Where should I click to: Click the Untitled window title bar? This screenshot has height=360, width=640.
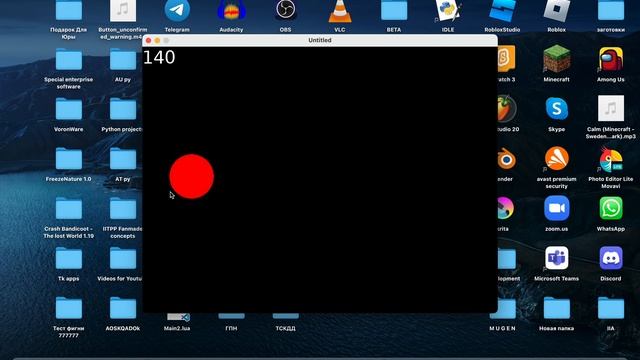click(x=320, y=40)
